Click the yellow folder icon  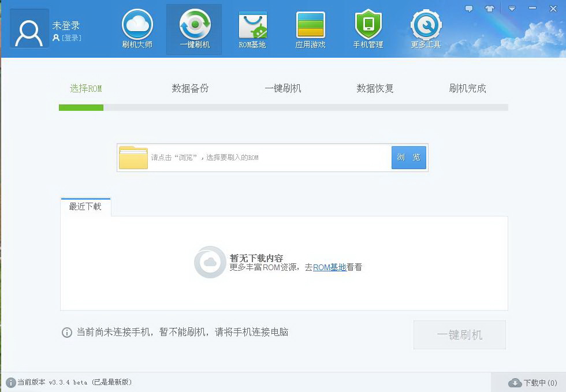pyautogui.click(x=133, y=158)
